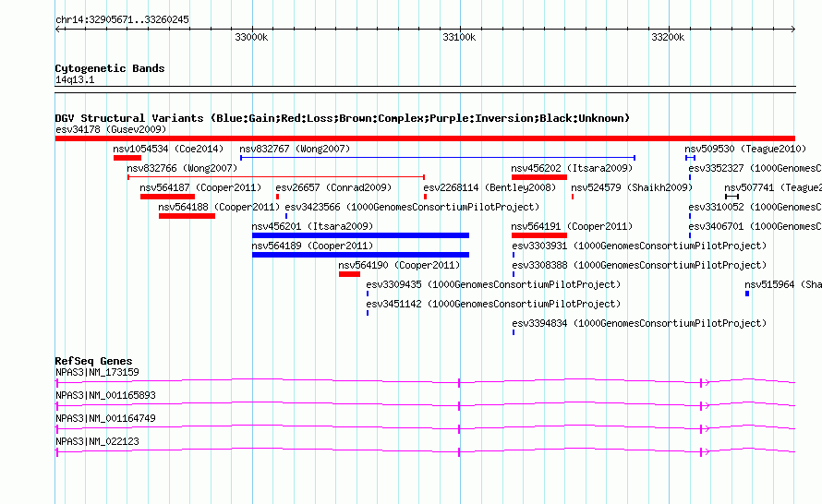822x504 pixels.
Task: Click the 33200k ruler tick label
Action: point(668,37)
